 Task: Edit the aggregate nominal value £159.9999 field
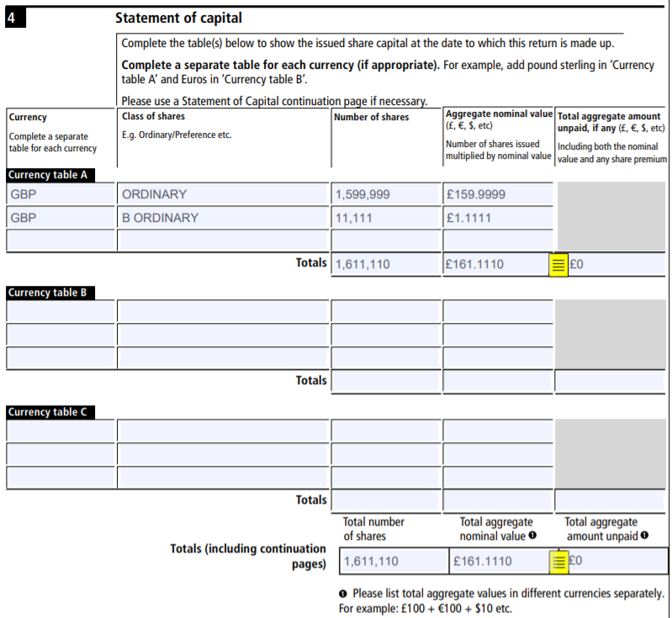tap(497, 194)
